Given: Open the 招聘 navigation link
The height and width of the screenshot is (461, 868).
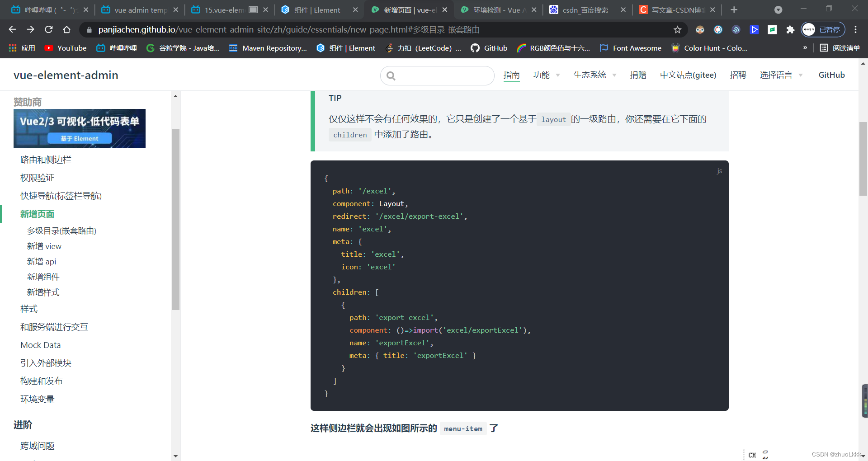Looking at the screenshot, I should point(738,75).
